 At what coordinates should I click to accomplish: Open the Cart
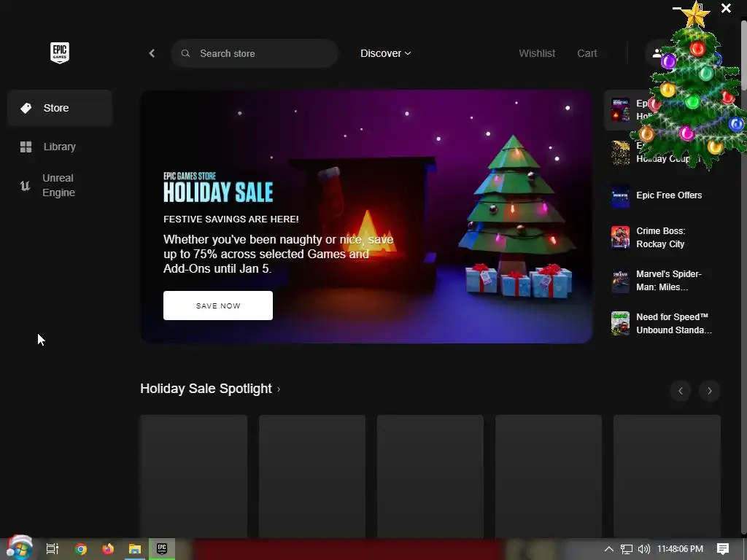click(587, 53)
